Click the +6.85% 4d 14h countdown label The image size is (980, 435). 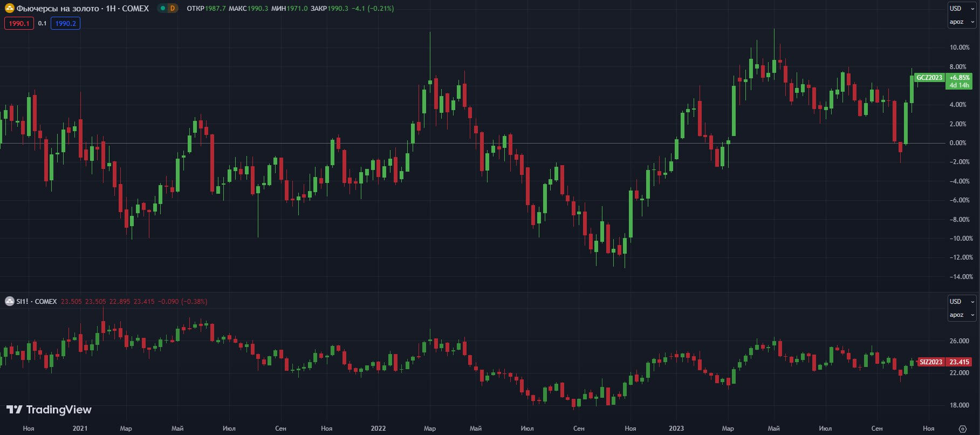tap(960, 81)
